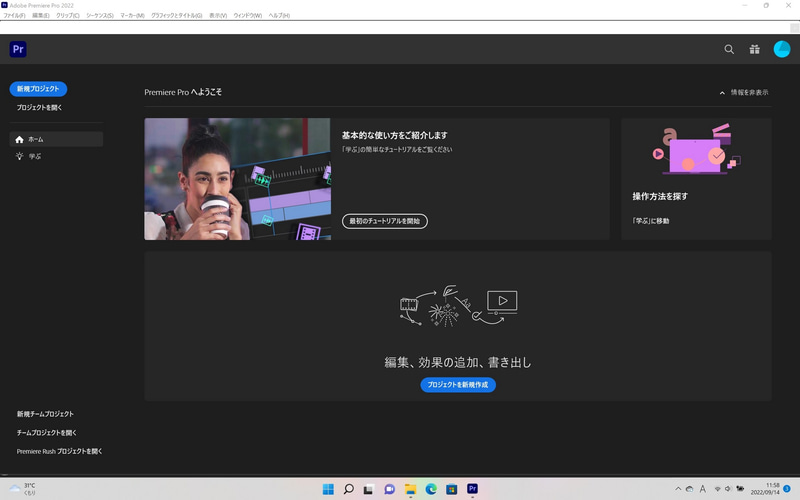Open the Windows Start button

328,489
